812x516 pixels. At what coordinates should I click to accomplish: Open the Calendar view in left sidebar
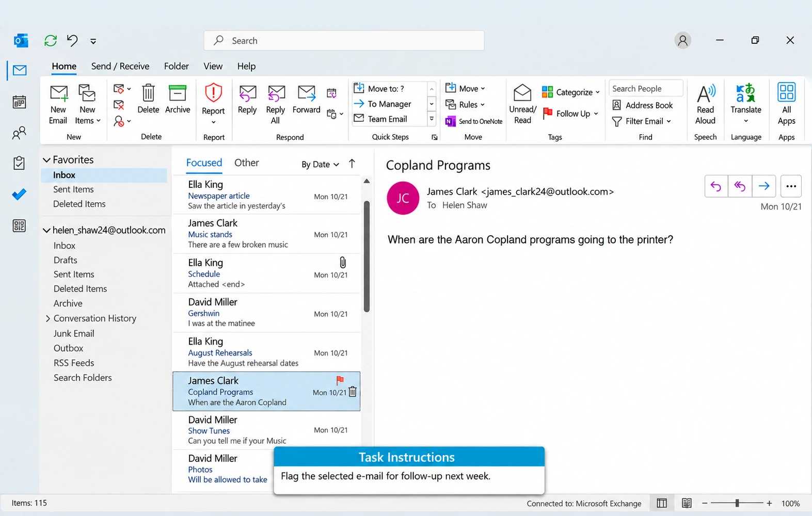pos(19,102)
